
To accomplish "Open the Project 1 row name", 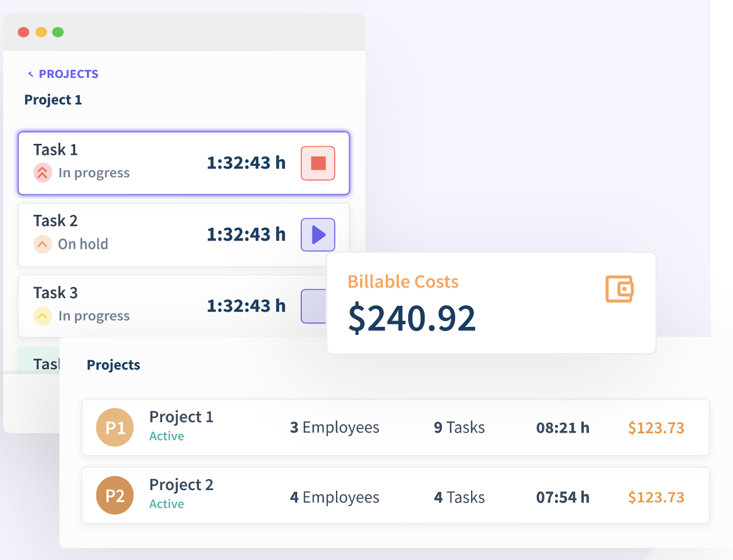I will coord(181,417).
